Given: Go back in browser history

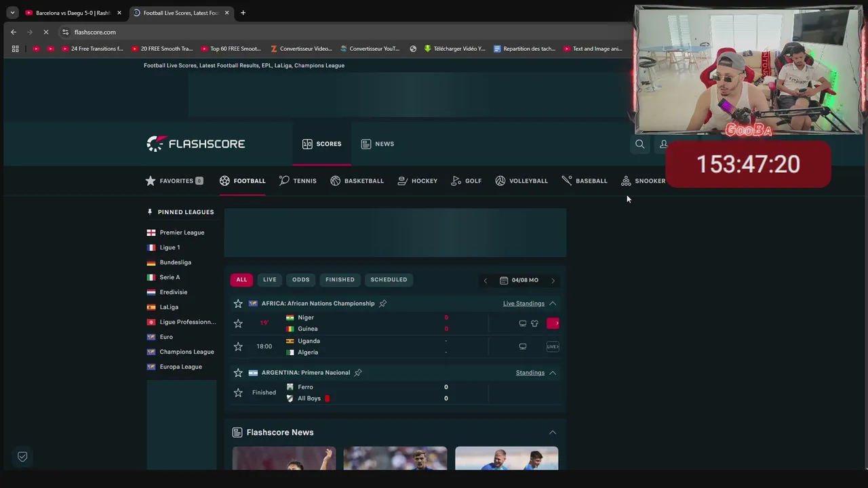Looking at the screenshot, I should [14, 32].
